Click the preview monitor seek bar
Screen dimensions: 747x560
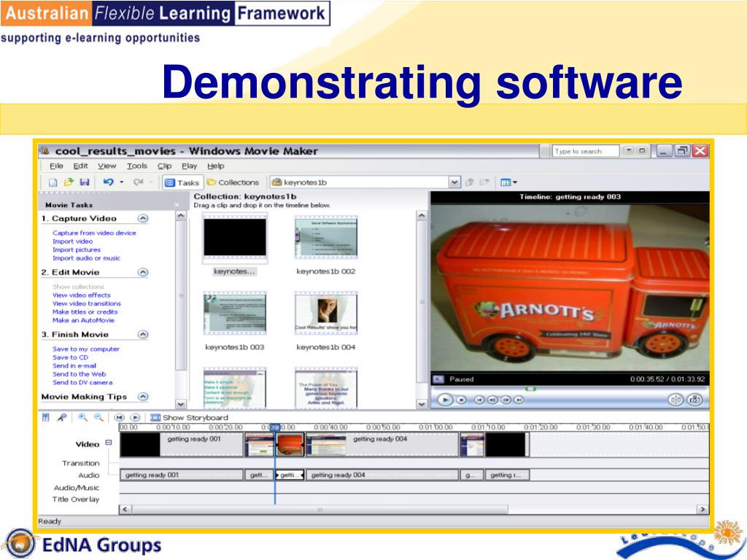pos(570,389)
